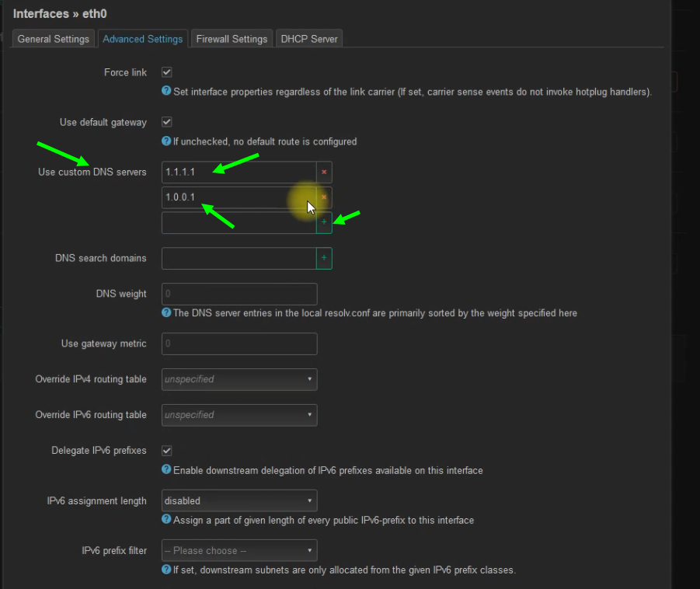Go to the DHCP Server tab

pos(309,39)
